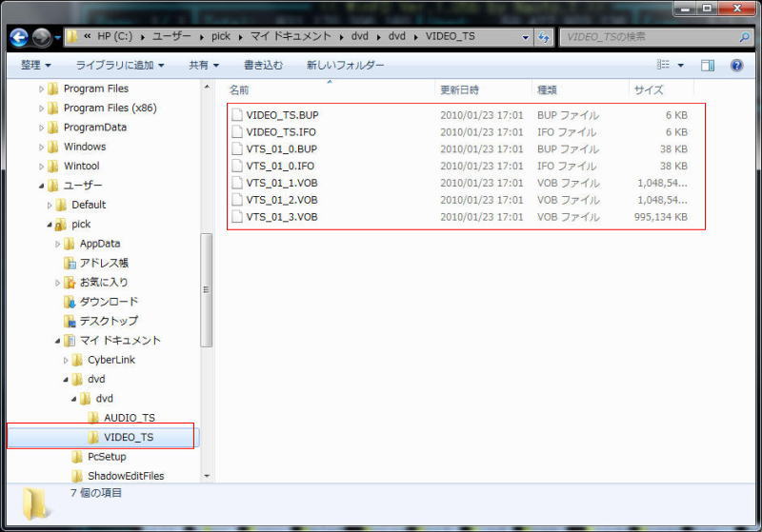Select the VTS_01_0.BUP file icon
The height and width of the screenshot is (532, 762).
tap(236, 149)
